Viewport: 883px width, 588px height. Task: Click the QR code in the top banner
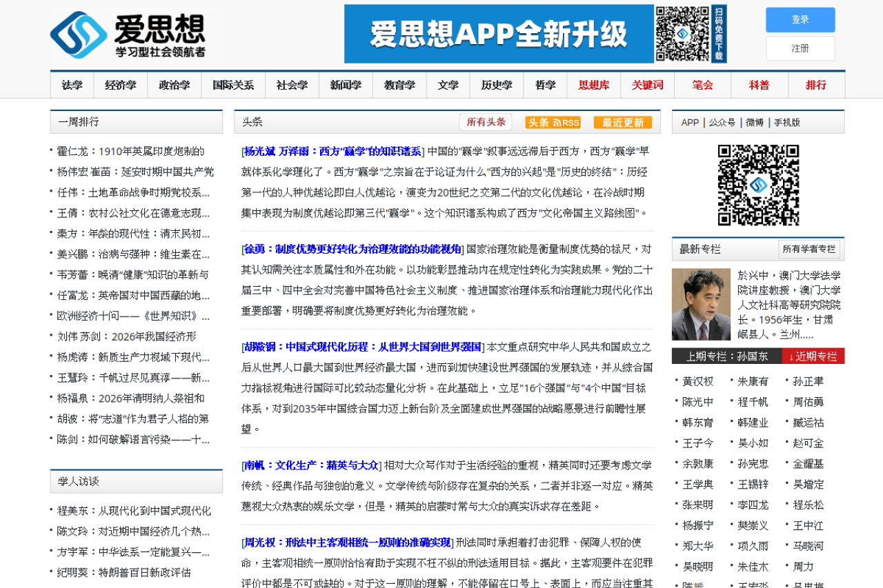click(x=682, y=34)
